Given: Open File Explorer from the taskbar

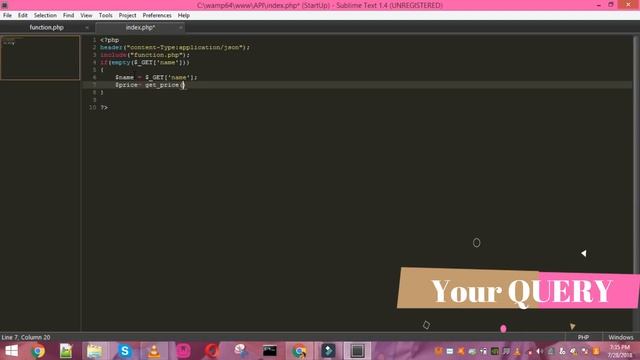Looking at the screenshot, I should [x=95, y=351].
